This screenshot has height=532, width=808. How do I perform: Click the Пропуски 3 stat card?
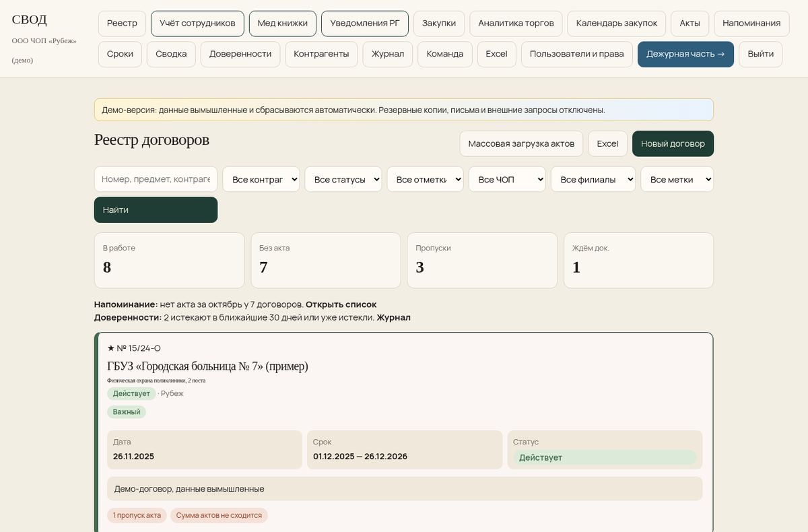tap(482, 260)
